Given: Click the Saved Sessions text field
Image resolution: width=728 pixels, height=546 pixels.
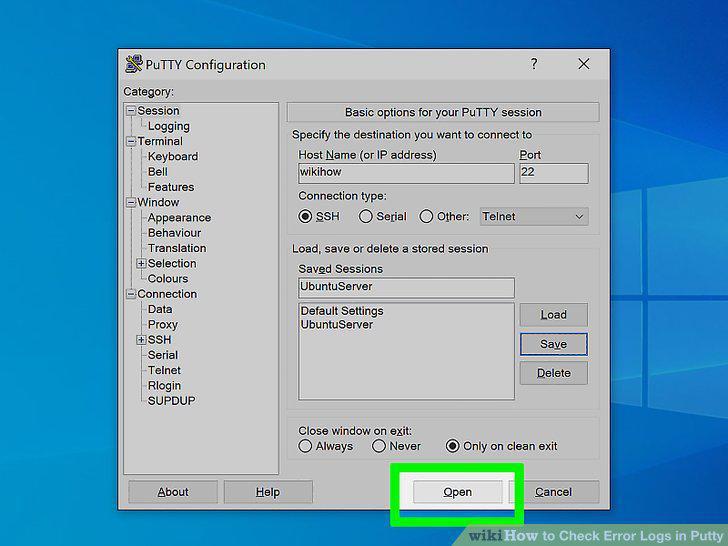Looking at the screenshot, I should pyautogui.click(x=406, y=287).
